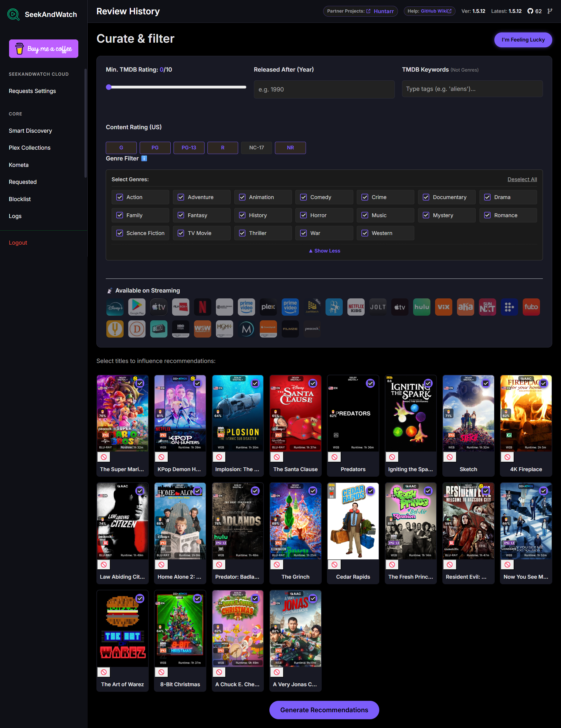Select the Hulu streaming icon
The image size is (561, 728).
pos(422,307)
